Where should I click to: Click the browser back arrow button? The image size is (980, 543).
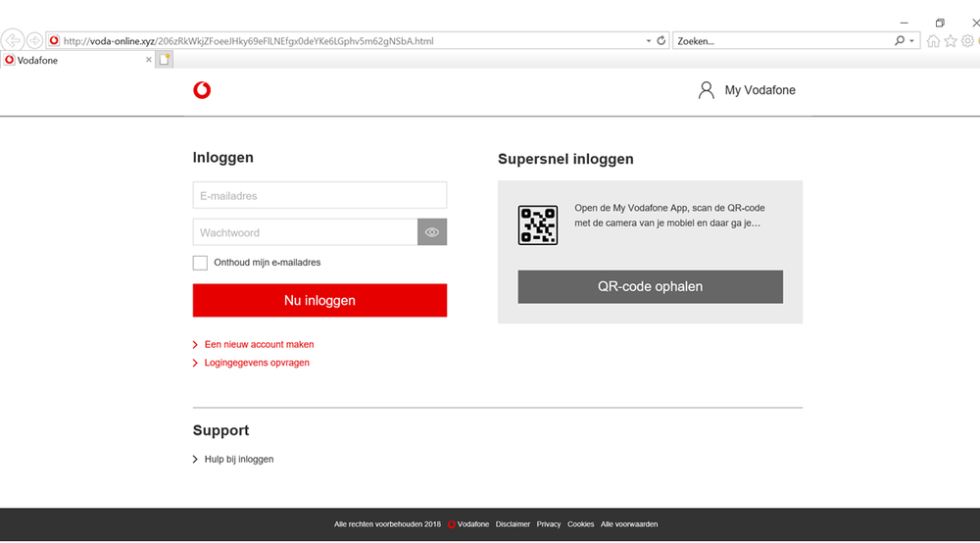point(13,40)
